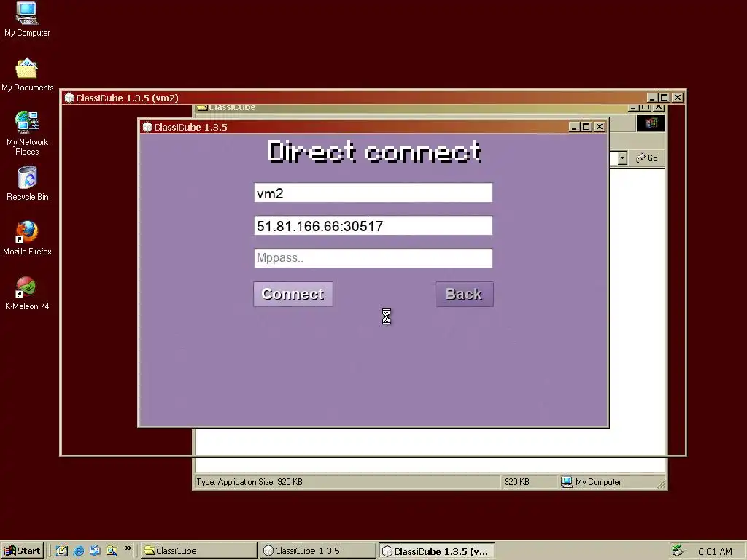Viewport: 747px width, 560px height.
Task: Click ClassiCube 1.3.5 launcher title bar icon
Action: (x=147, y=127)
